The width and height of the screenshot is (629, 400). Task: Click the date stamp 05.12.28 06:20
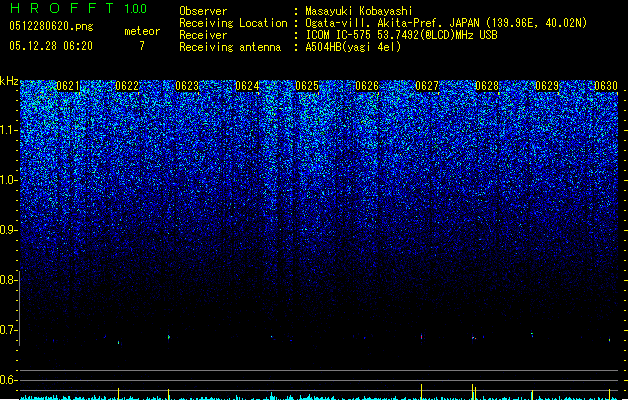pyautogui.click(x=51, y=46)
